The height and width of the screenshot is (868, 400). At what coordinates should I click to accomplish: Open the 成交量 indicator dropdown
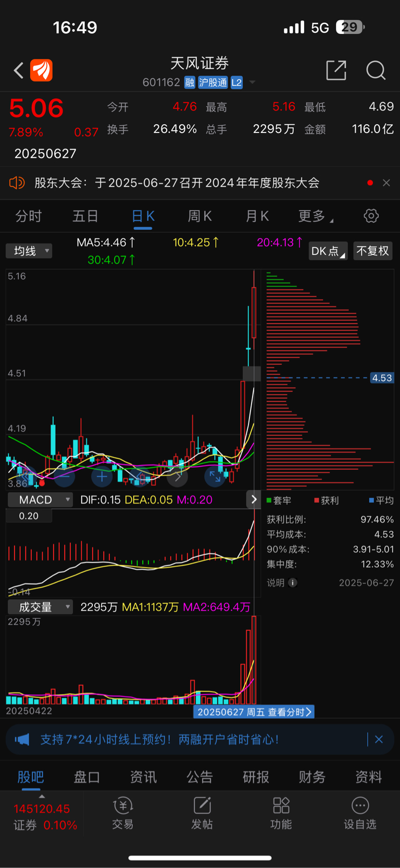(x=40, y=607)
